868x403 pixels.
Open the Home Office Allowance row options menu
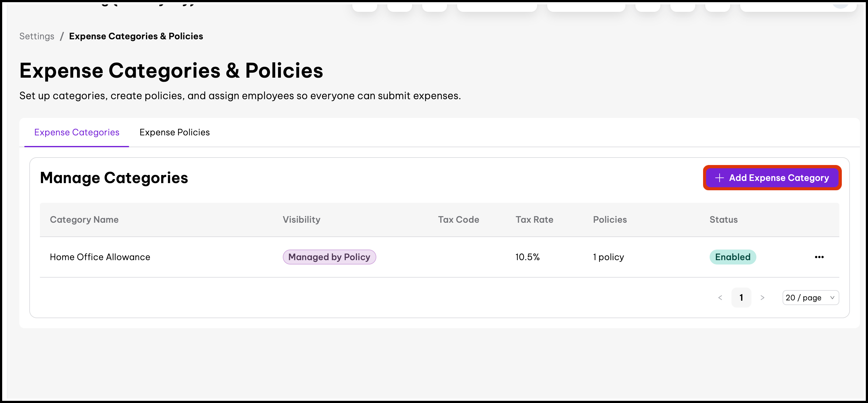[x=819, y=257]
